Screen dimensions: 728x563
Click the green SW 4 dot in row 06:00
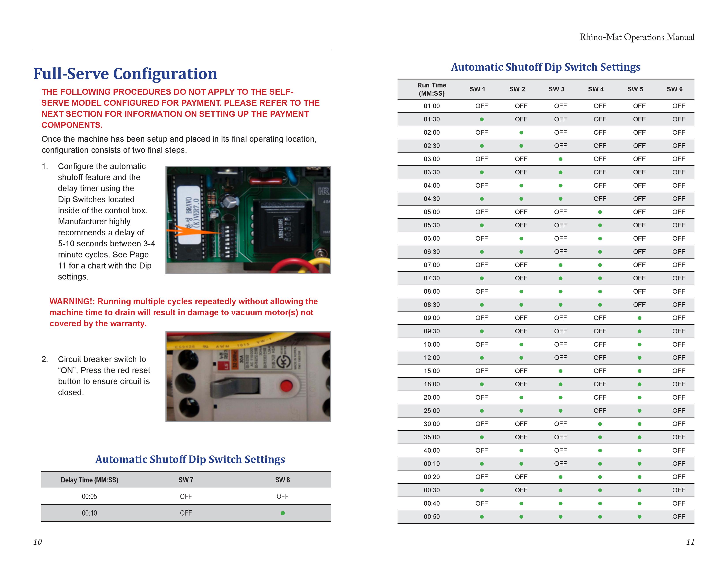pyautogui.click(x=600, y=238)
